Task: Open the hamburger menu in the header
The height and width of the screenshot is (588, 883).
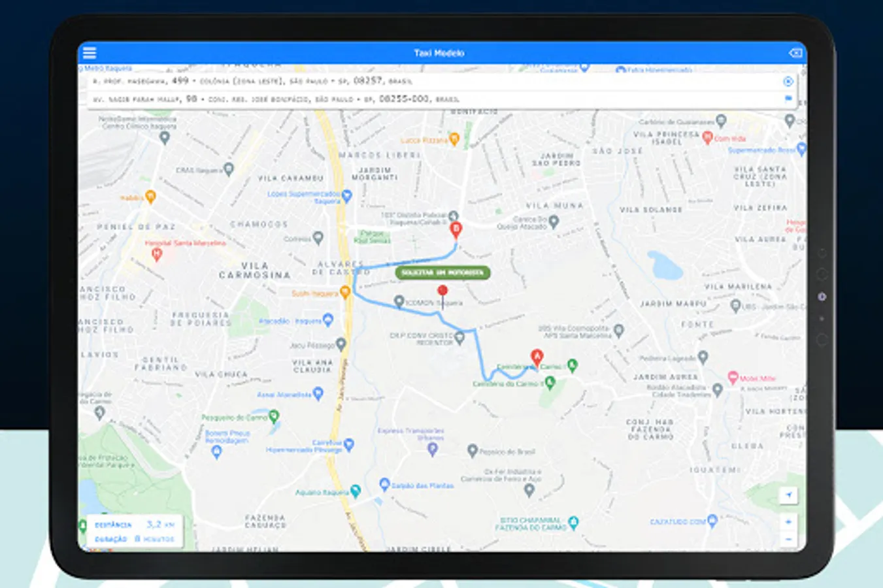Action: point(90,53)
